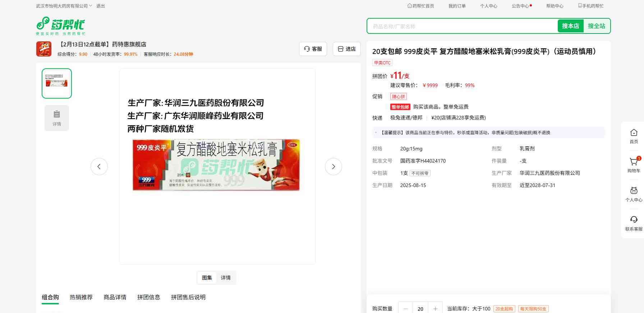Open the 商品详情 tab

(x=115, y=297)
